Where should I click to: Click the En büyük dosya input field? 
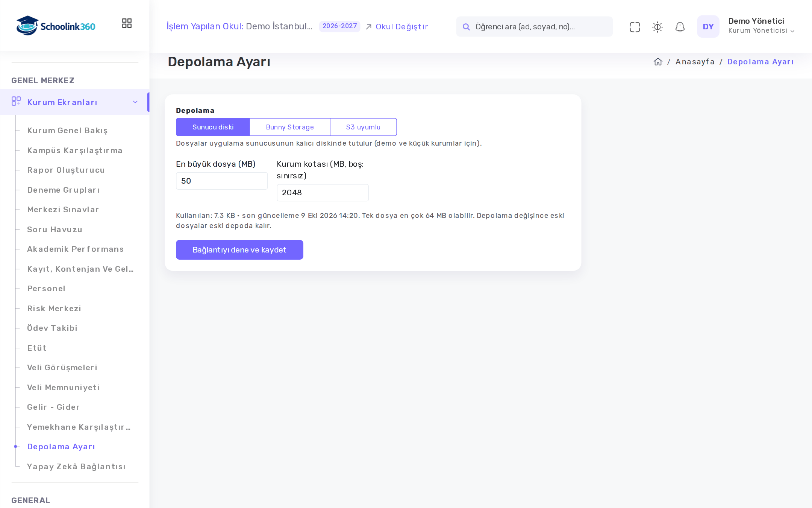pos(222,181)
